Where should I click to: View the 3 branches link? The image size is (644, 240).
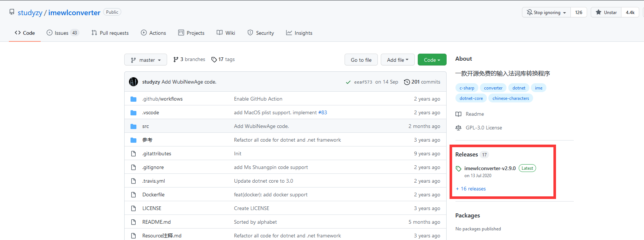(189, 60)
